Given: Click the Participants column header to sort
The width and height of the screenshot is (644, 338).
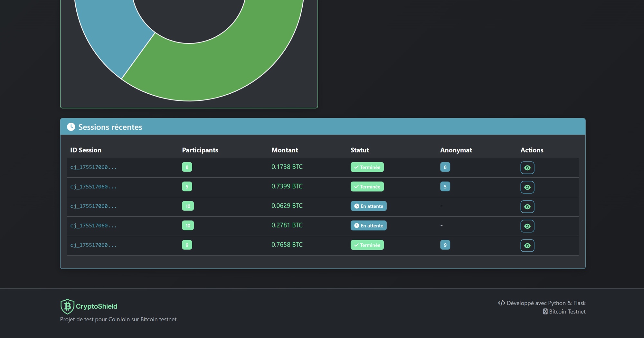Looking at the screenshot, I should pos(200,150).
